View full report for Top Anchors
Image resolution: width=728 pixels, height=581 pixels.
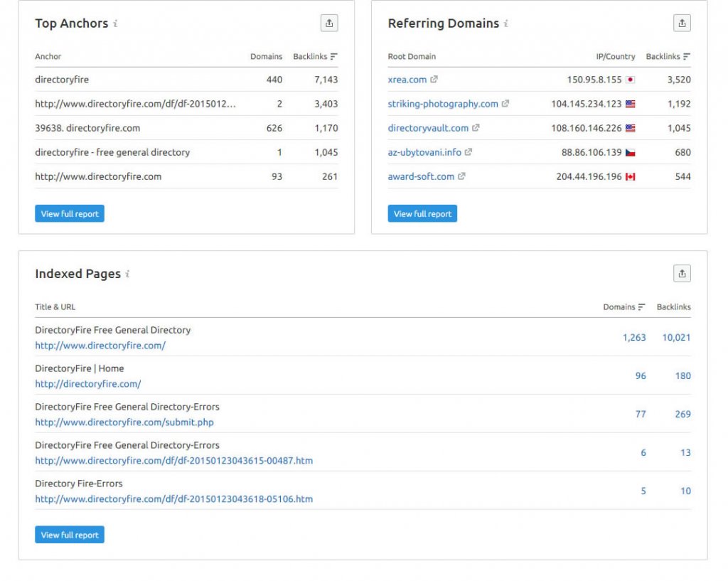[x=70, y=213]
